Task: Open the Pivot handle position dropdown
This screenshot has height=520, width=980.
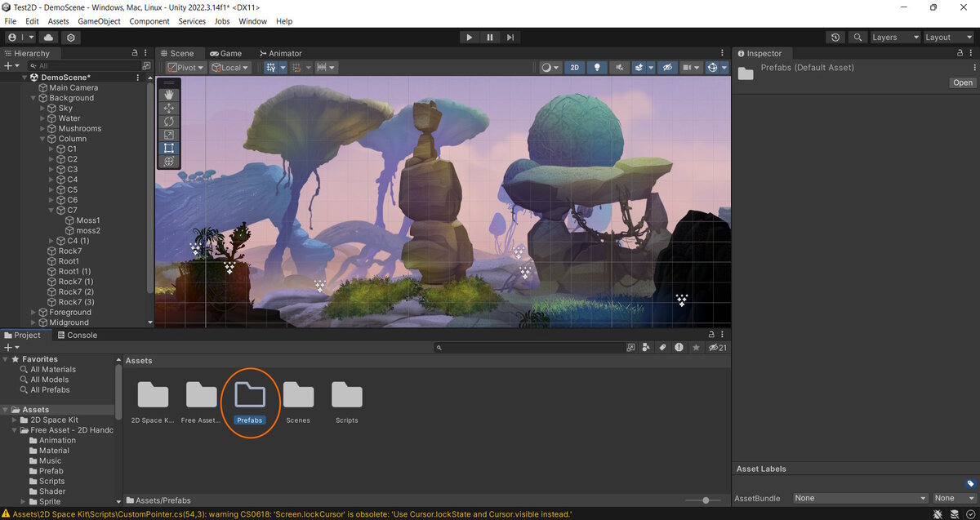Action: pyautogui.click(x=186, y=68)
